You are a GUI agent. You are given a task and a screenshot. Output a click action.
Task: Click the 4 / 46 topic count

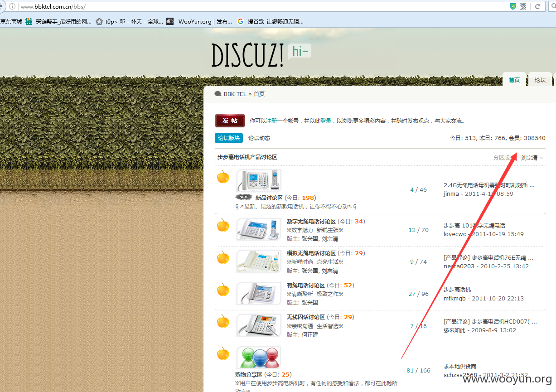click(x=418, y=190)
